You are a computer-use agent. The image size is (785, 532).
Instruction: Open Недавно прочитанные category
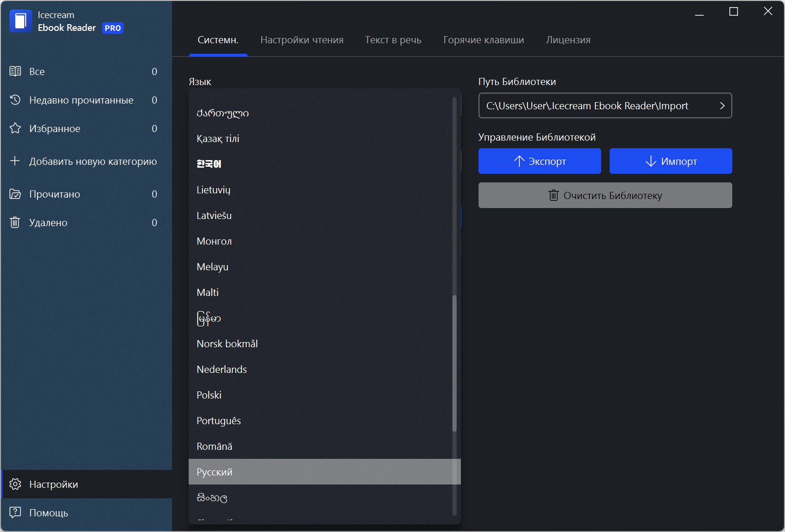[86, 100]
